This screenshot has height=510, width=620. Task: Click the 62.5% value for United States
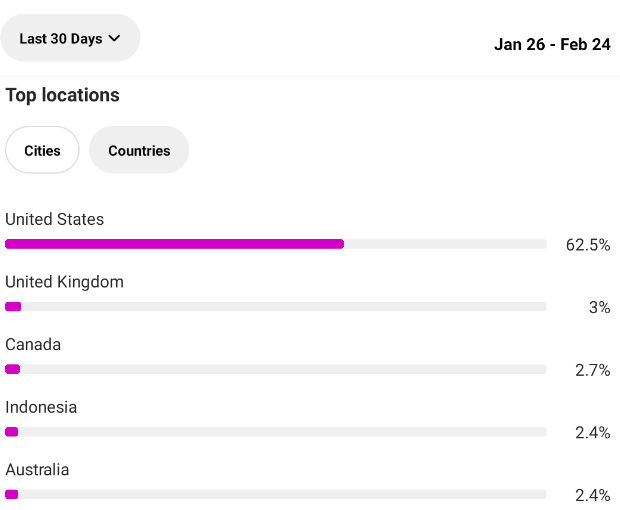[x=588, y=245]
